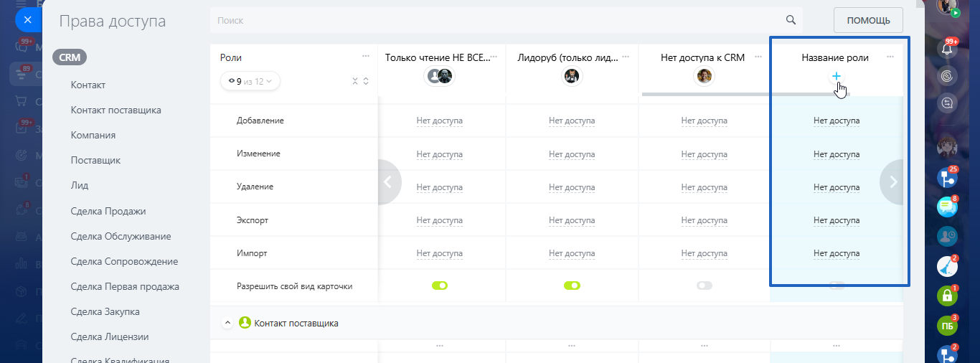Click Нет доступа for Добавление in Лидоруб column

click(x=572, y=121)
